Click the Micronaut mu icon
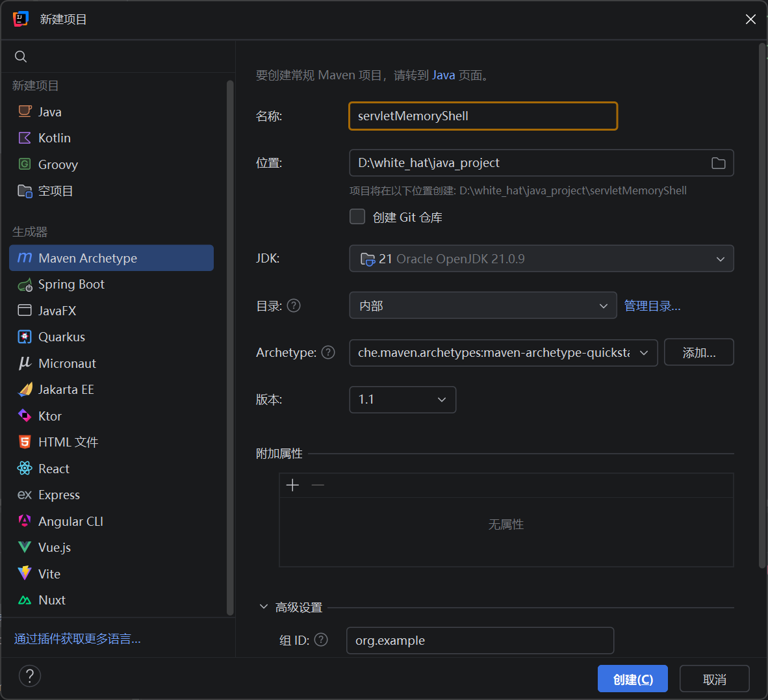 point(25,363)
